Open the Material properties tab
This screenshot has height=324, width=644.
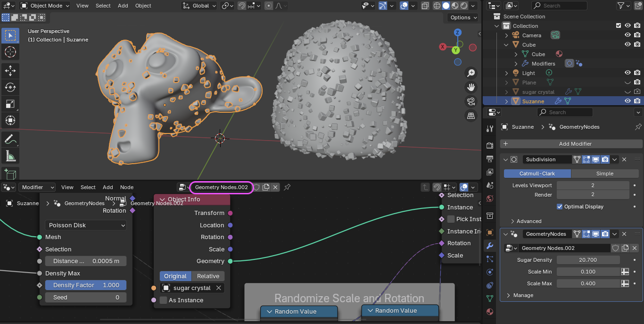click(x=490, y=312)
